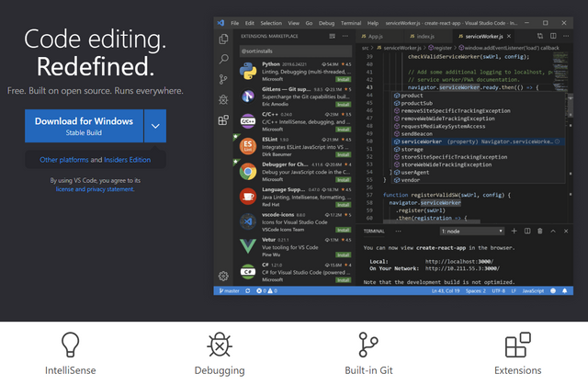Click the sync changes icon in status bar
588x385 pixels.
[248, 291]
